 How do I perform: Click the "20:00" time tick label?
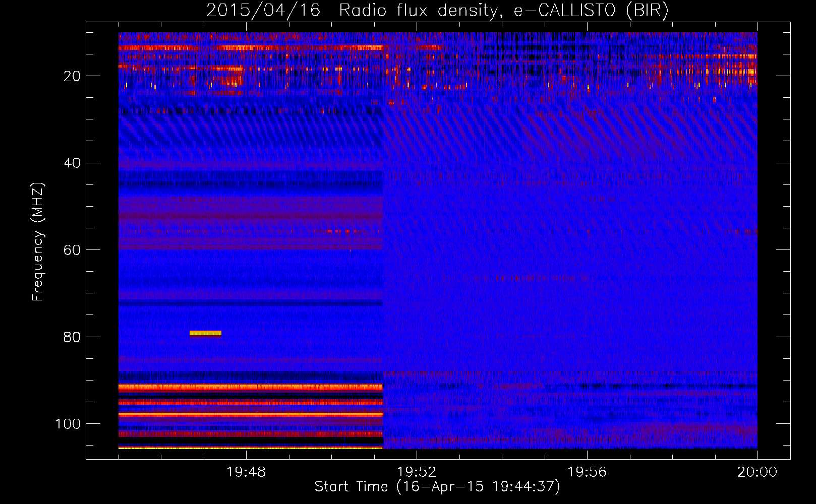tap(757, 472)
